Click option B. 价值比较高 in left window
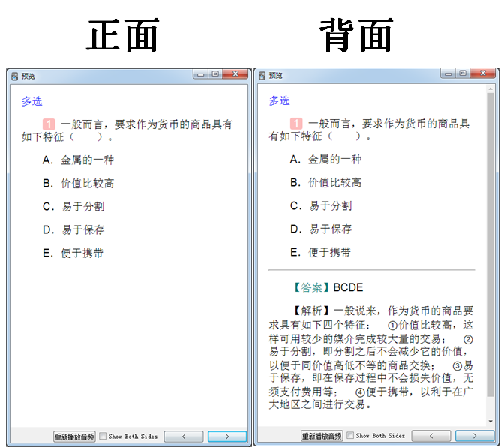 point(78,184)
